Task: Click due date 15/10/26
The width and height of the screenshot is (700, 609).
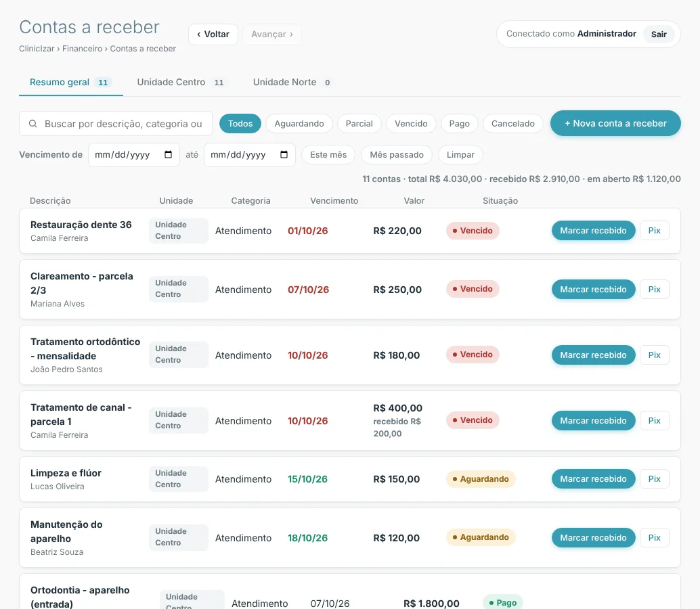Action: (x=307, y=479)
